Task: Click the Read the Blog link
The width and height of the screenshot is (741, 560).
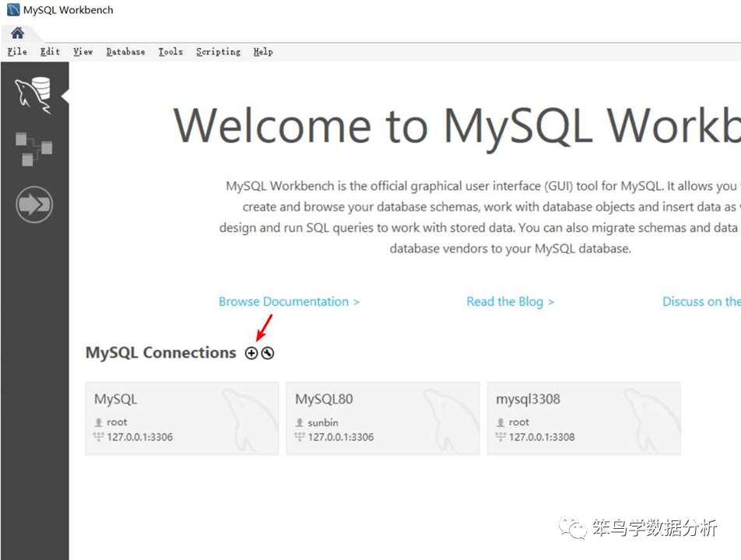Action: coord(510,301)
